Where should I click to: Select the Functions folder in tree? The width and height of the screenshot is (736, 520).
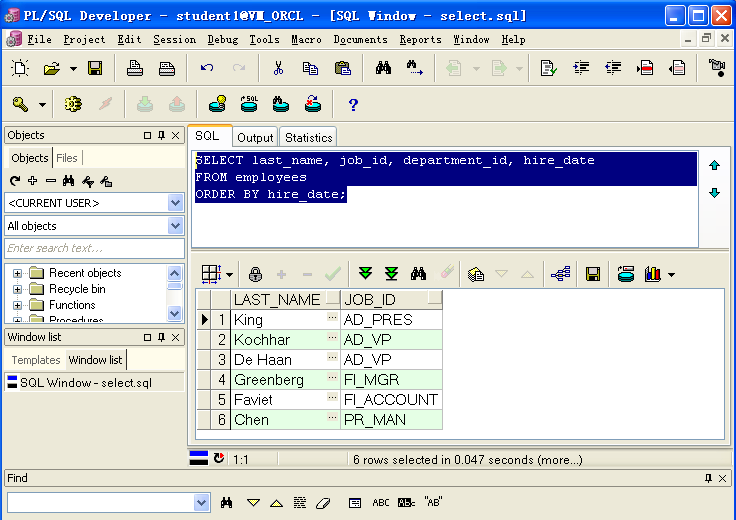tap(72, 305)
